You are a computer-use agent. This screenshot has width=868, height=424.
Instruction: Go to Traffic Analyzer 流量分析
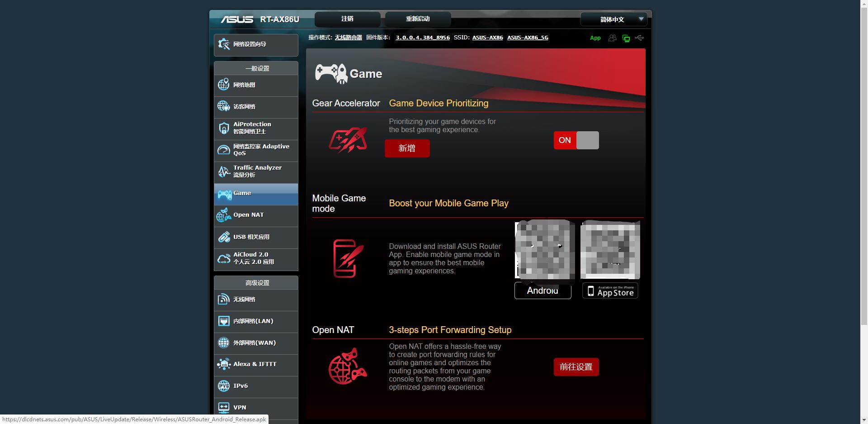point(256,172)
